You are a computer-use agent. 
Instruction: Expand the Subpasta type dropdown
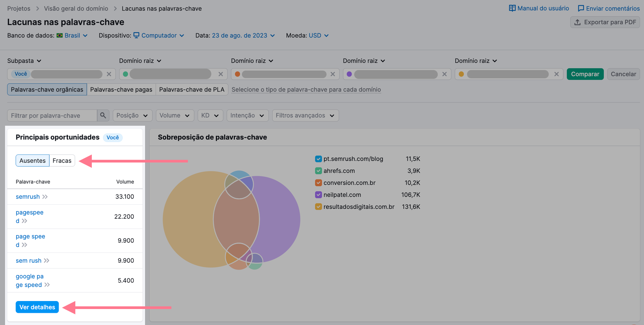point(24,61)
